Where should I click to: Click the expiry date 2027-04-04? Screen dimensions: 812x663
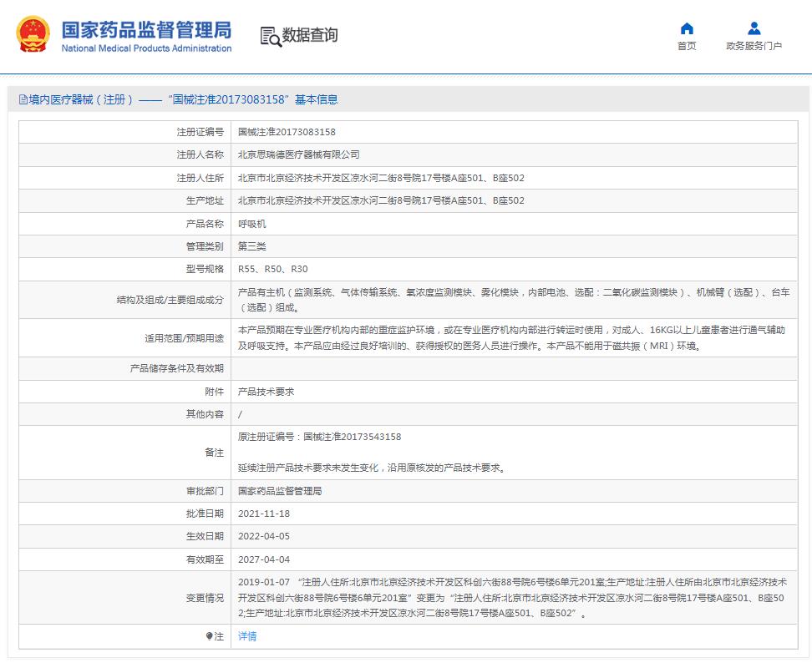264,559
